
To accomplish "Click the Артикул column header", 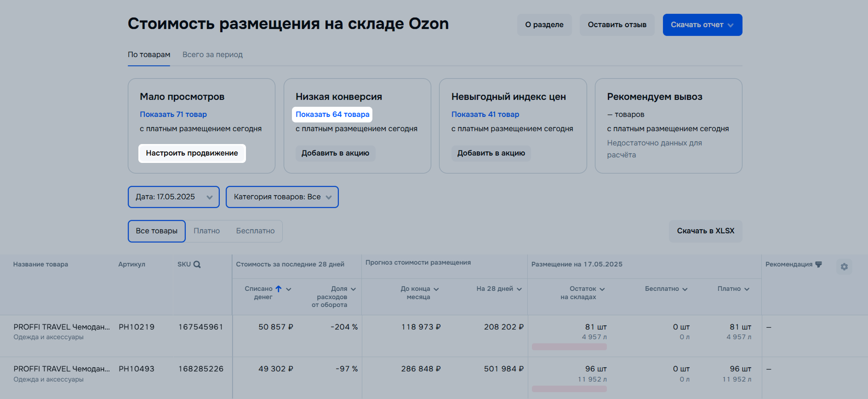I will pyautogui.click(x=131, y=265).
